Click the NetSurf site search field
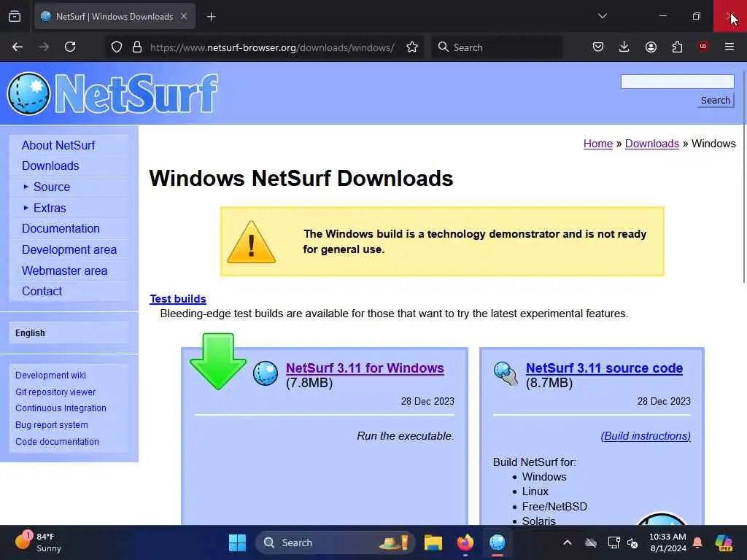The image size is (747, 560). (677, 82)
